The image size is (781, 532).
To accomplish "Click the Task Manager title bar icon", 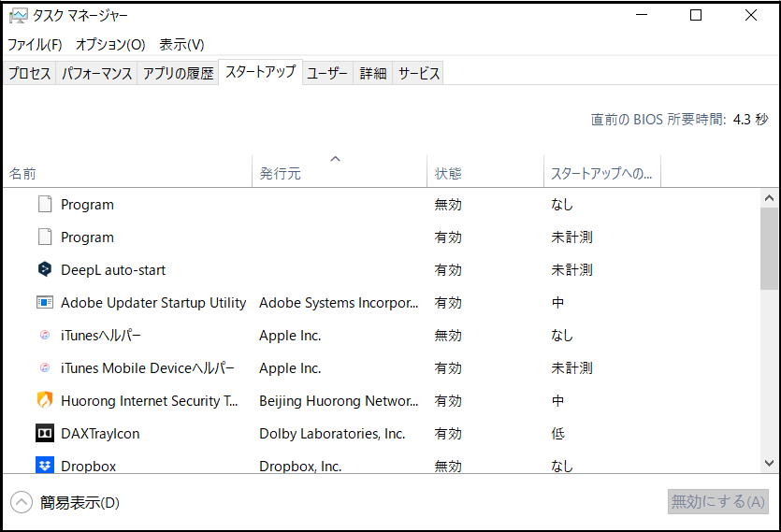I will click(x=18, y=16).
